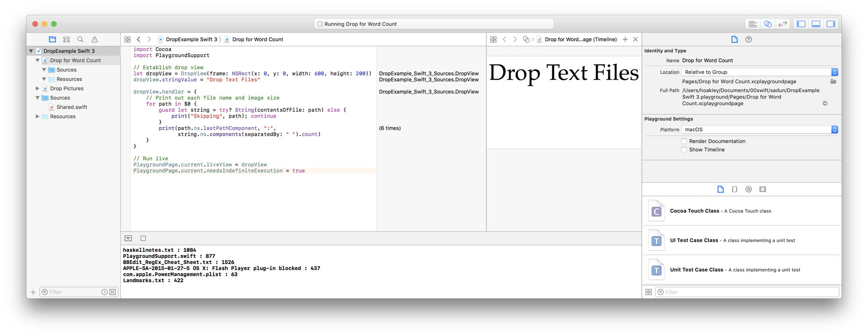Image resolution: width=868 pixels, height=336 pixels.
Task: Show the Project navigator folder icon
Action: 52,39
